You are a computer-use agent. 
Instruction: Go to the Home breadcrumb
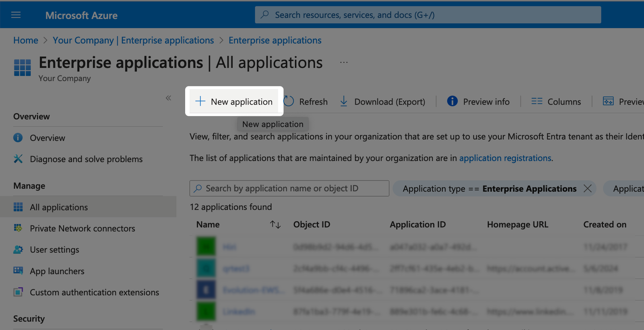point(26,40)
